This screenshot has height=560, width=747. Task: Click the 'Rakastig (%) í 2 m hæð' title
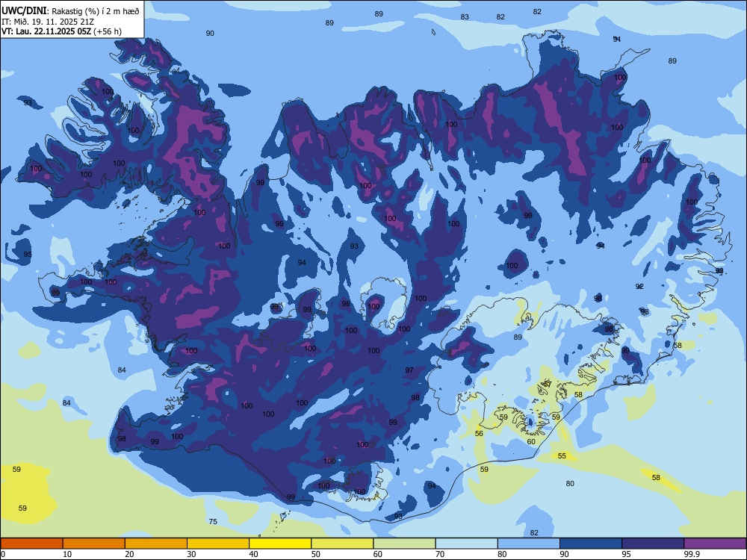[x=95, y=11]
